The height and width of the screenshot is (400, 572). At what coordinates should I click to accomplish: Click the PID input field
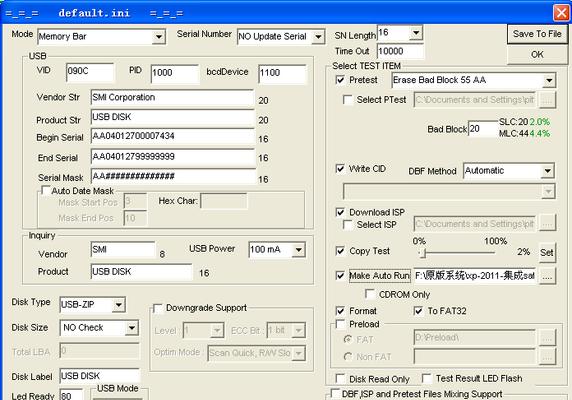[175, 73]
